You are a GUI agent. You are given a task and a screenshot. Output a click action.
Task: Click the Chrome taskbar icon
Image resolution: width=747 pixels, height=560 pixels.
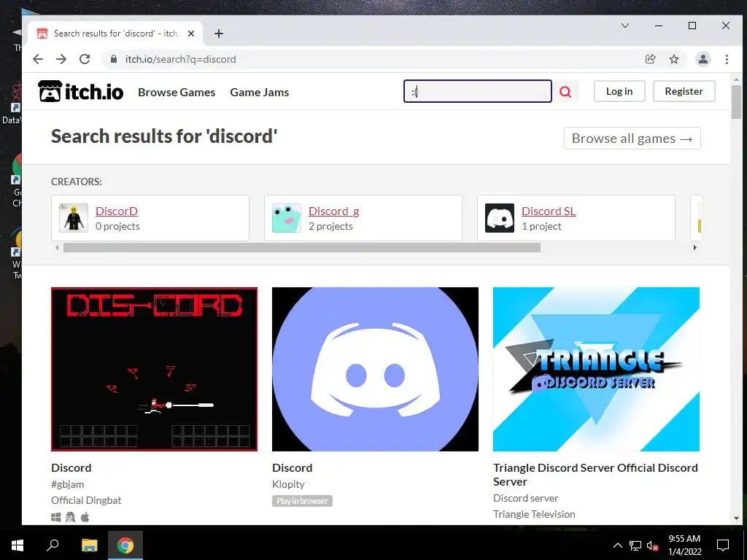click(x=125, y=545)
